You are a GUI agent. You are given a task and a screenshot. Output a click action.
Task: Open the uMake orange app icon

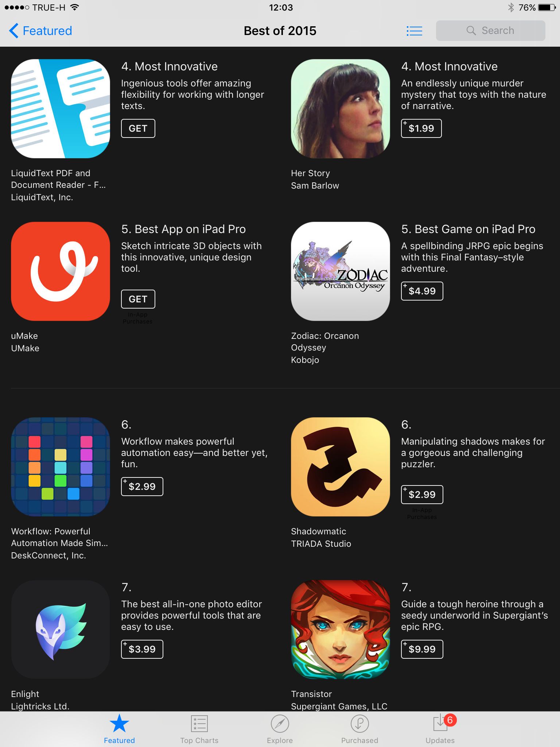pyautogui.click(x=61, y=271)
